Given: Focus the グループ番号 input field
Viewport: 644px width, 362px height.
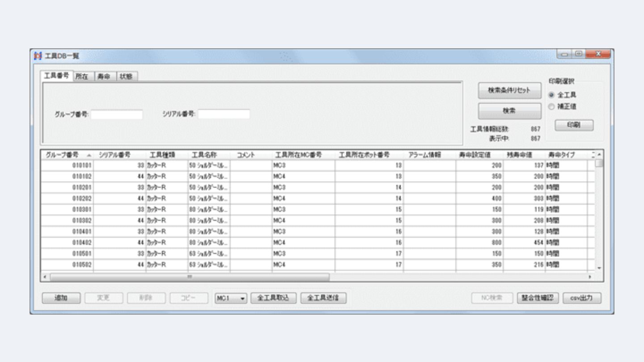Looking at the screenshot, I should click(x=117, y=114).
